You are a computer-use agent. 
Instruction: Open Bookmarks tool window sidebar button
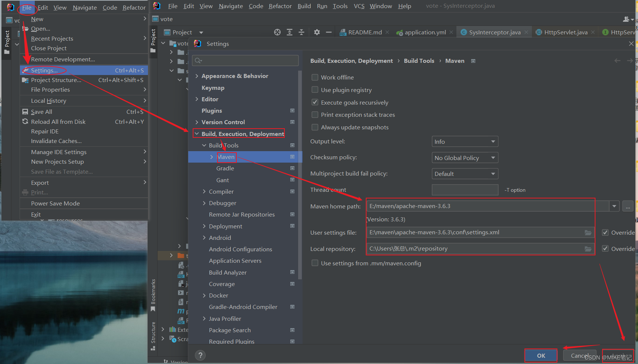click(153, 296)
